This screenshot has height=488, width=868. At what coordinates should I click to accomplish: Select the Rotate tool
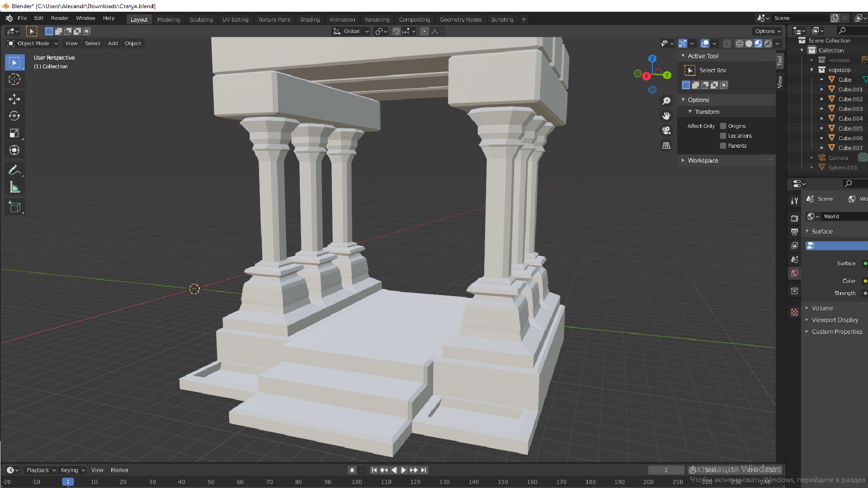tap(14, 116)
